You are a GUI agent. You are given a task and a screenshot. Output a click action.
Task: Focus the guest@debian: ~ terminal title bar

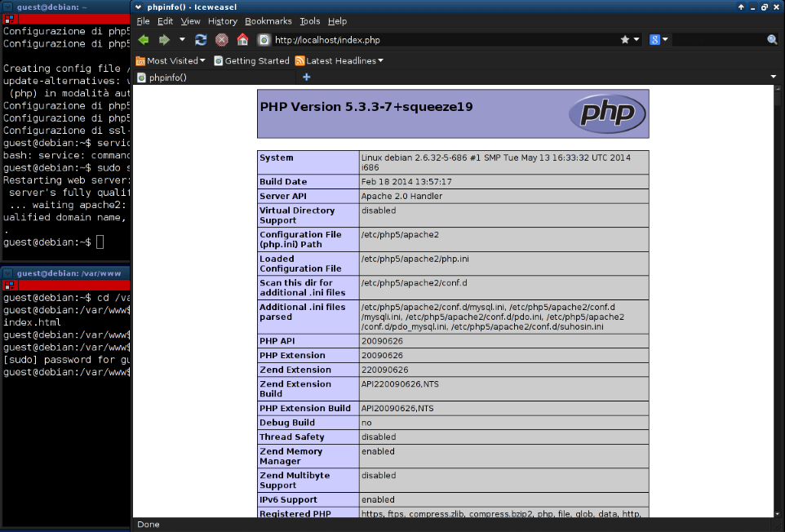coord(65,7)
